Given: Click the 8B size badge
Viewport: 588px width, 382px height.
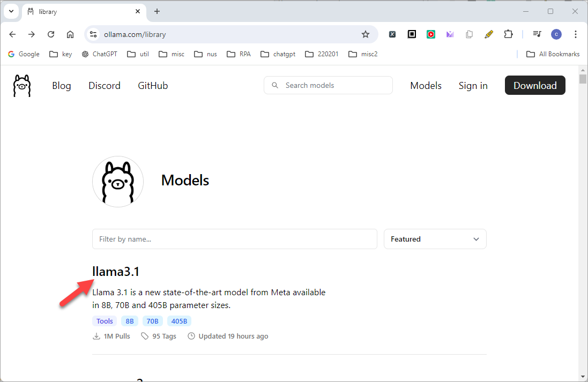Looking at the screenshot, I should [x=130, y=321].
